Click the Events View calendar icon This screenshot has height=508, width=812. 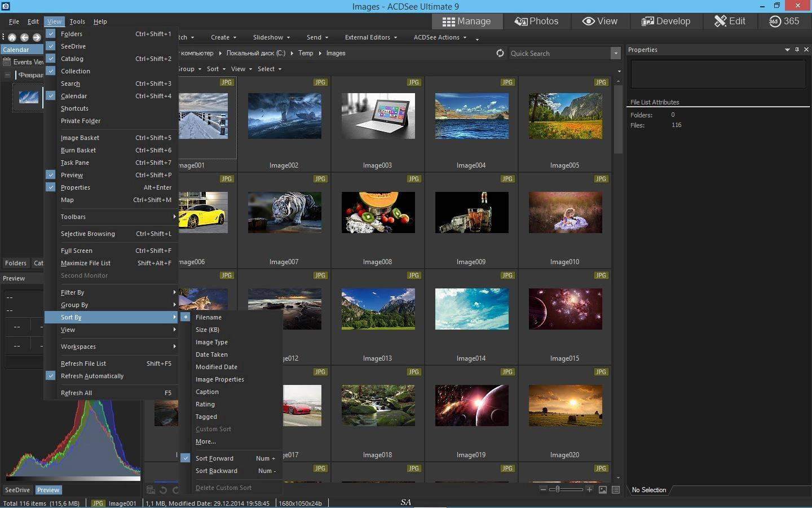point(7,62)
